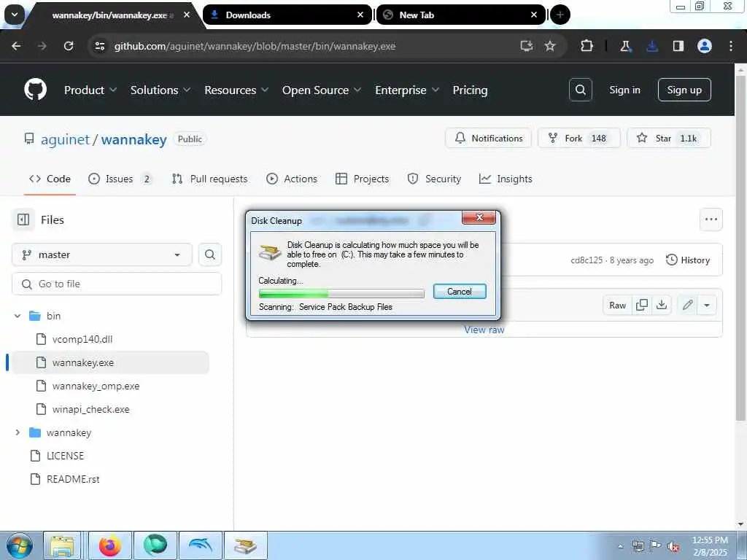Expand the wannakey folder chevron
Viewport: 747px width, 560px height.
tap(18, 432)
